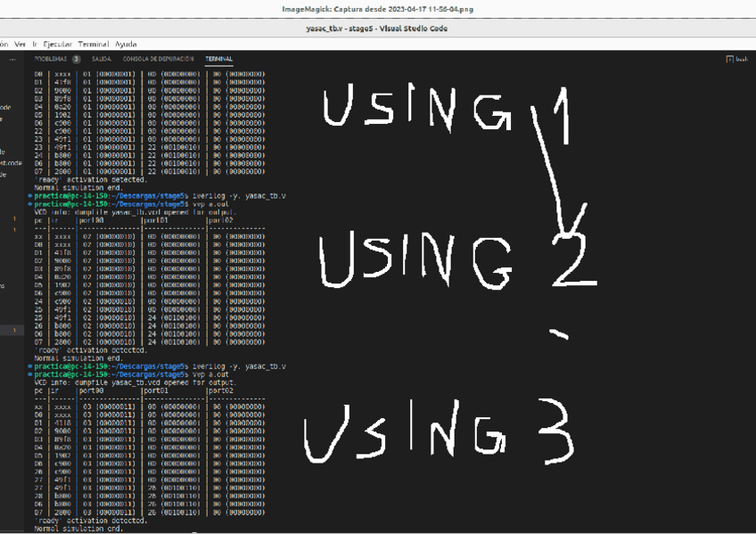Image resolution: width=756 pixels, height=534 pixels.
Task: Switch to the Problemas panel tab
Action: (x=50, y=60)
